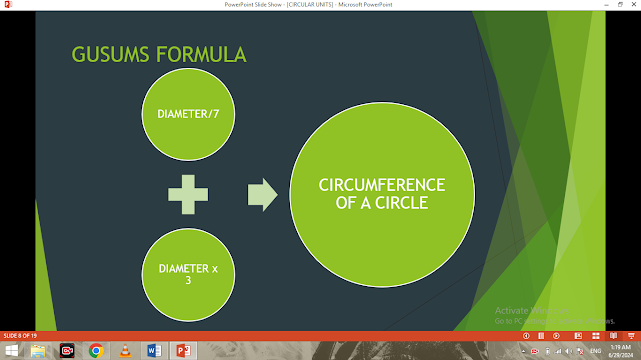The height and width of the screenshot is (360, 641).
Task: Open Slide Sorter view icon
Action: (x=596, y=336)
